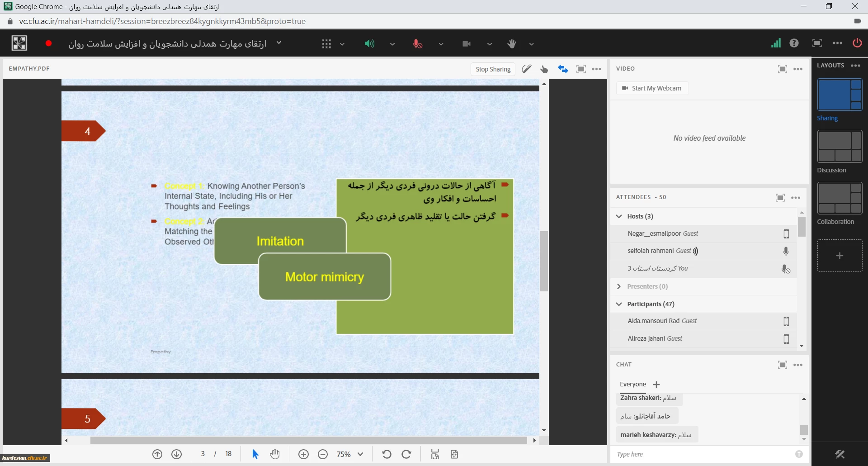Go to the next page arrow
Image resolution: width=868 pixels, height=466 pixels.
[177, 454]
